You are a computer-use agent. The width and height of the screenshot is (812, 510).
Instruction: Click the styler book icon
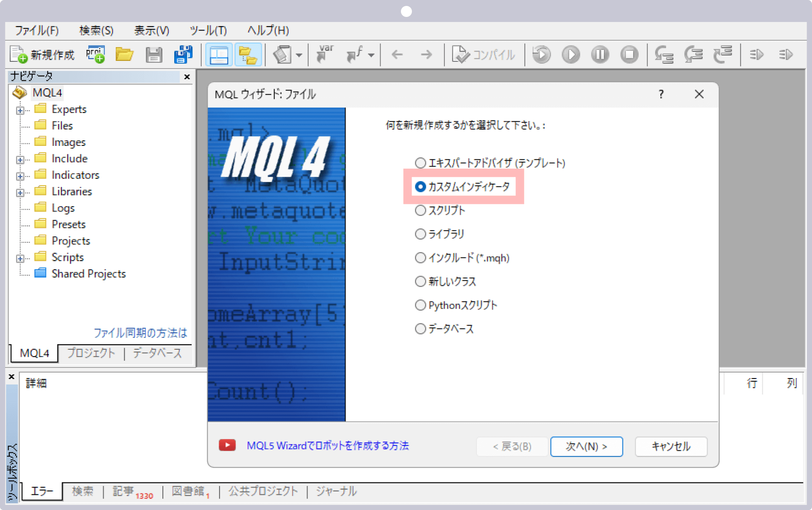coord(283,55)
